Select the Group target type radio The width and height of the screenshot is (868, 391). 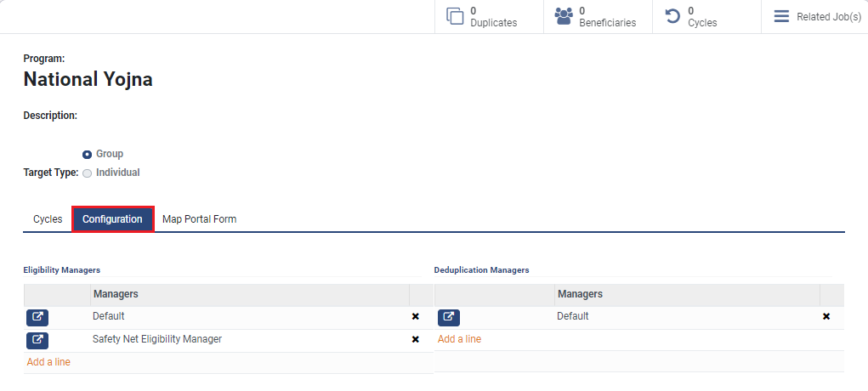87,155
